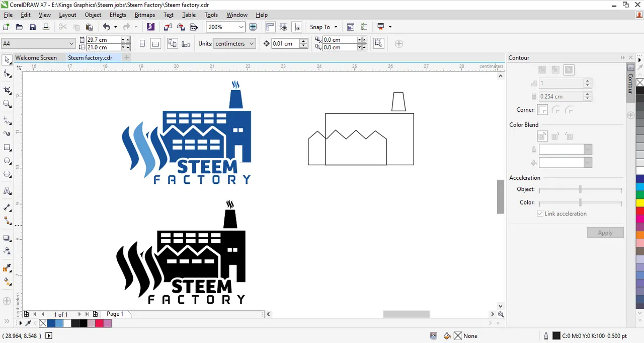Viewport: 644px width, 343px height.
Task: Open the Bitmaps menu
Action: pyautogui.click(x=144, y=15)
